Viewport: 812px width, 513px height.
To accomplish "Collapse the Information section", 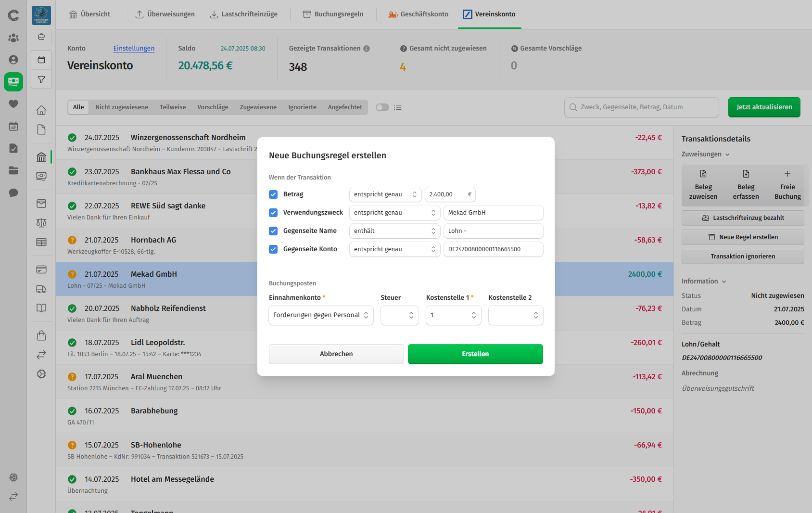I will [x=704, y=282].
